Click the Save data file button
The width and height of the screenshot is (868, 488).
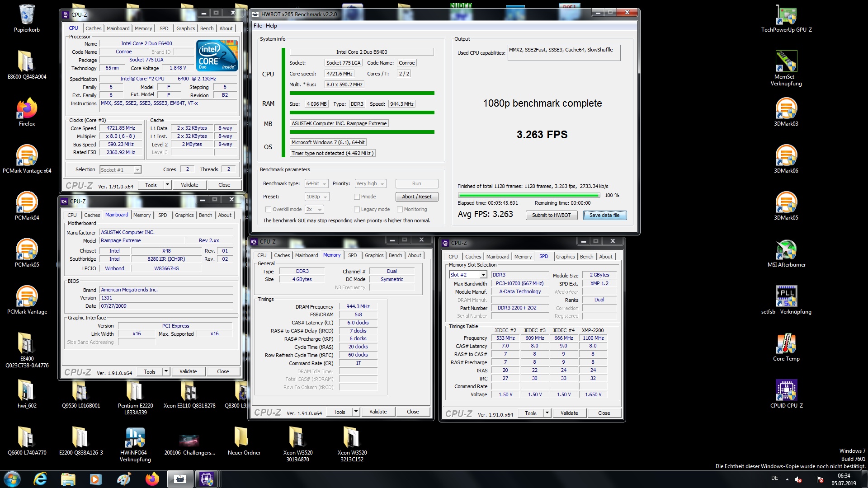pyautogui.click(x=604, y=216)
